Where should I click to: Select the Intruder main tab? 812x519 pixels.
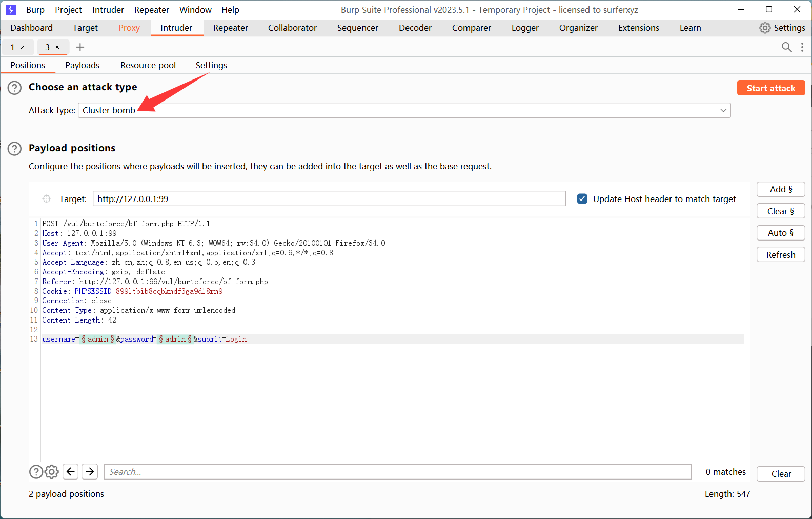176,28
